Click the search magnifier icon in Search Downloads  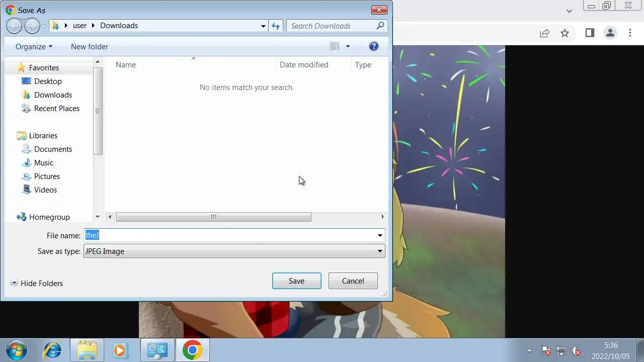380,26
